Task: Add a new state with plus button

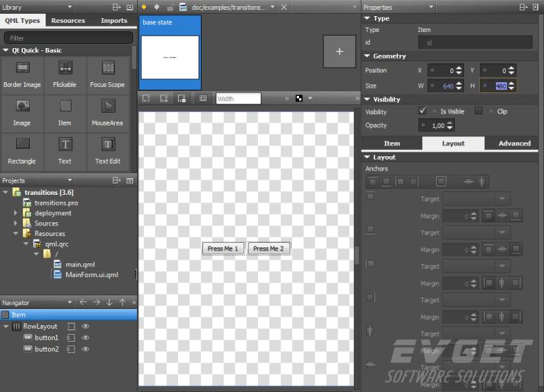Action: pyautogui.click(x=339, y=52)
